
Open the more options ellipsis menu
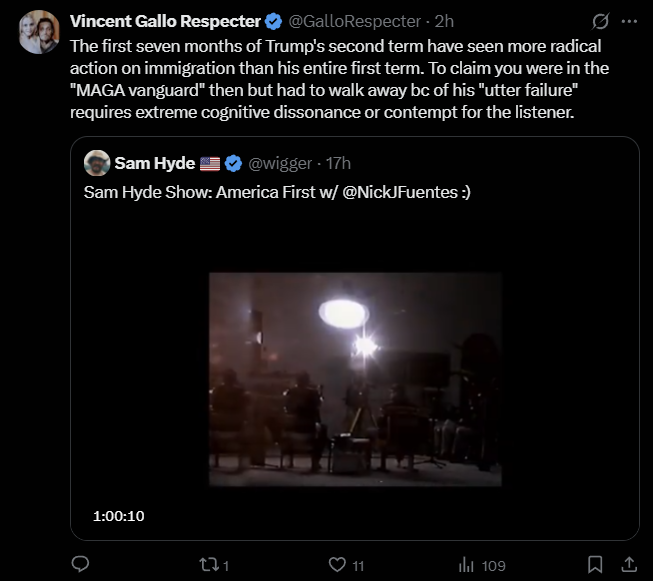click(630, 21)
